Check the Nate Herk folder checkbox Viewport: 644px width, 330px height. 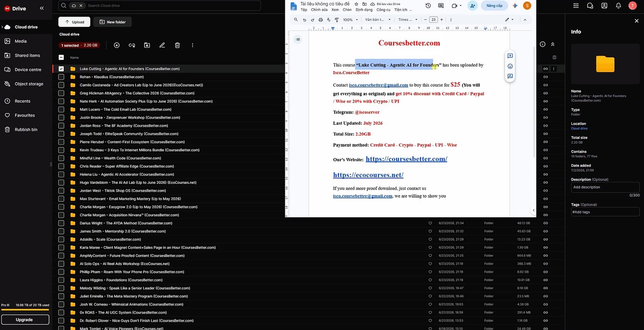pos(61,101)
